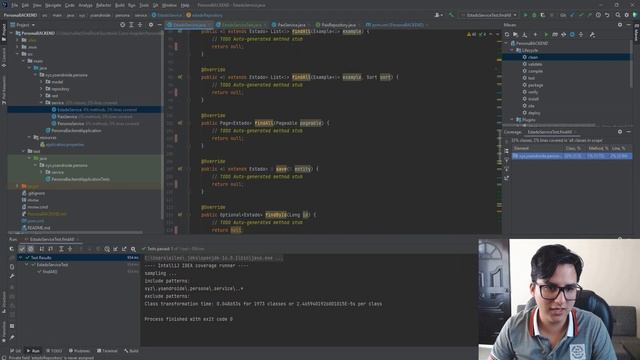Open File menu
Image resolution: width=640 pixels, height=360 pixels.
click(15, 5)
